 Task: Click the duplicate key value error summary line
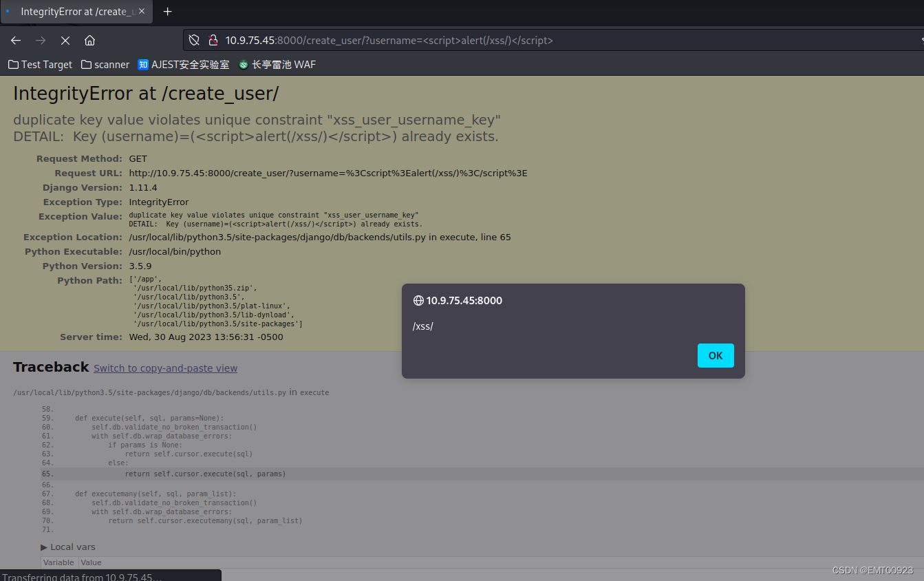(x=257, y=120)
